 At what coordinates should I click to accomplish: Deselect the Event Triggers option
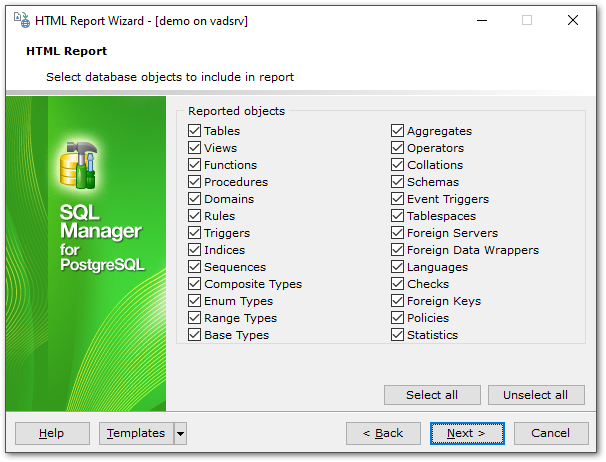[x=398, y=199]
